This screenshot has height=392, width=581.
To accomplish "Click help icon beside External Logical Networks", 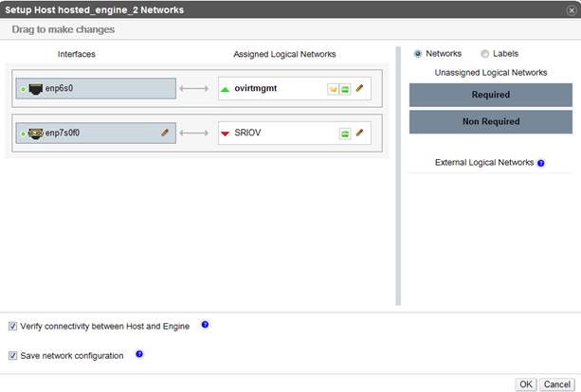I will 541,163.
